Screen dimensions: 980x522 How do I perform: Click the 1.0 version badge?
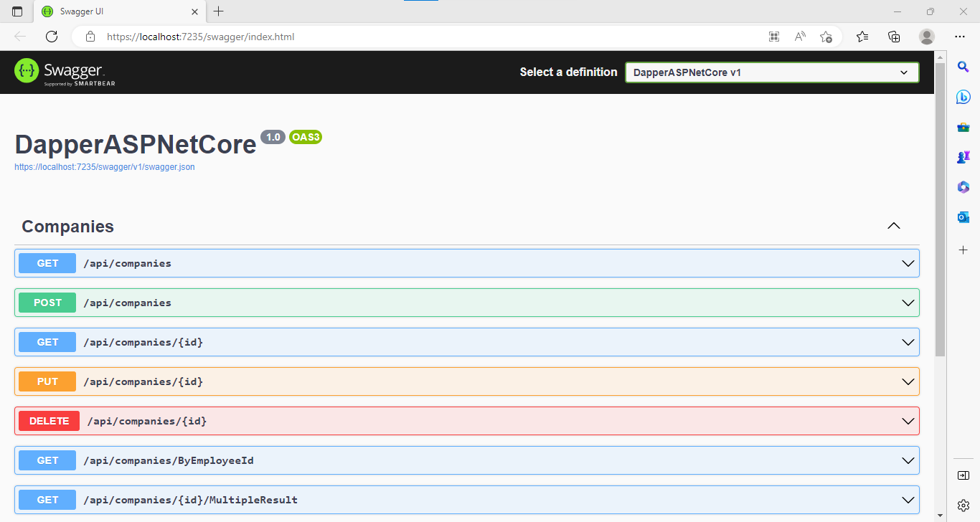(x=273, y=137)
